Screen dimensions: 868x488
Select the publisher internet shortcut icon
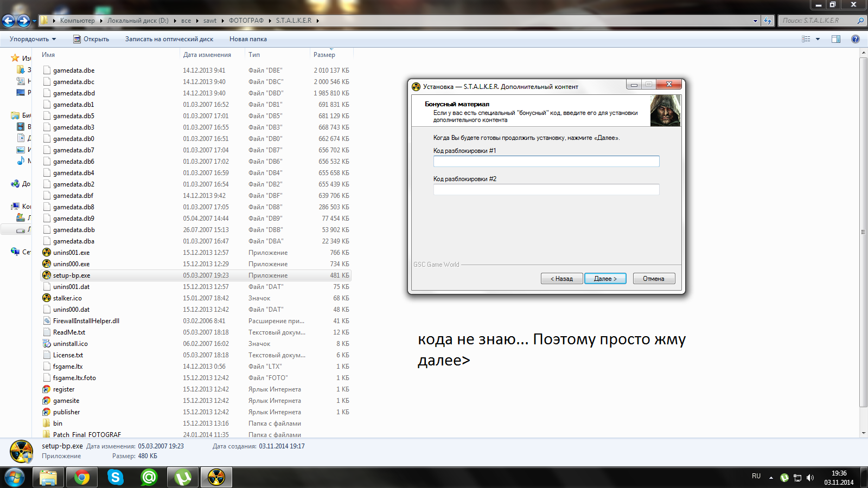[x=47, y=412]
